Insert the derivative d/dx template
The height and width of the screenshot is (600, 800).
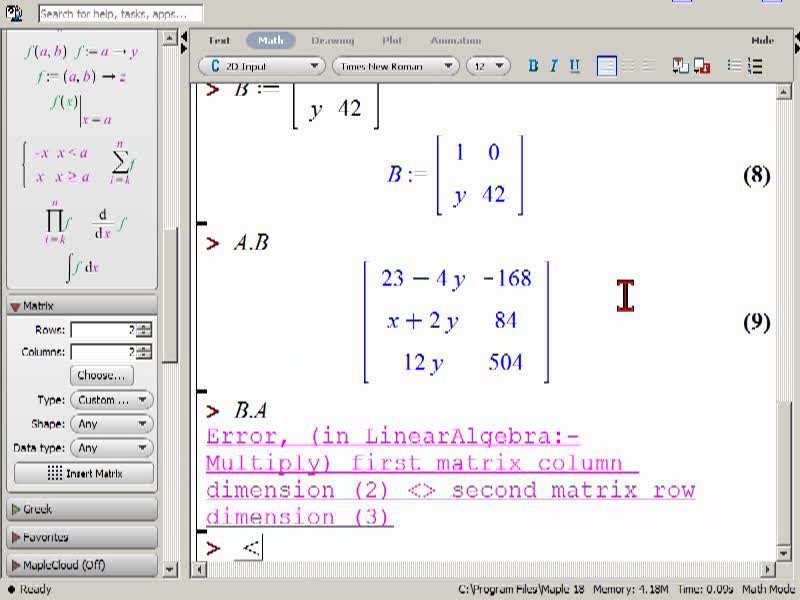pos(109,223)
